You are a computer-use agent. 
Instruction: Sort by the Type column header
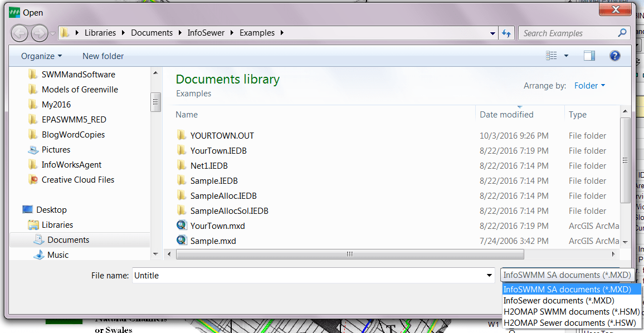point(578,115)
